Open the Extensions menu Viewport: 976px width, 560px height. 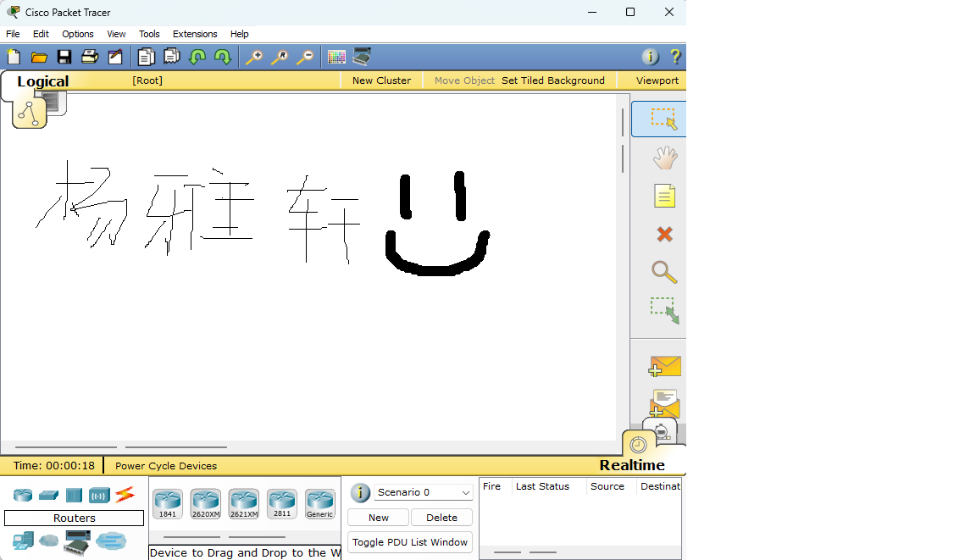195,34
